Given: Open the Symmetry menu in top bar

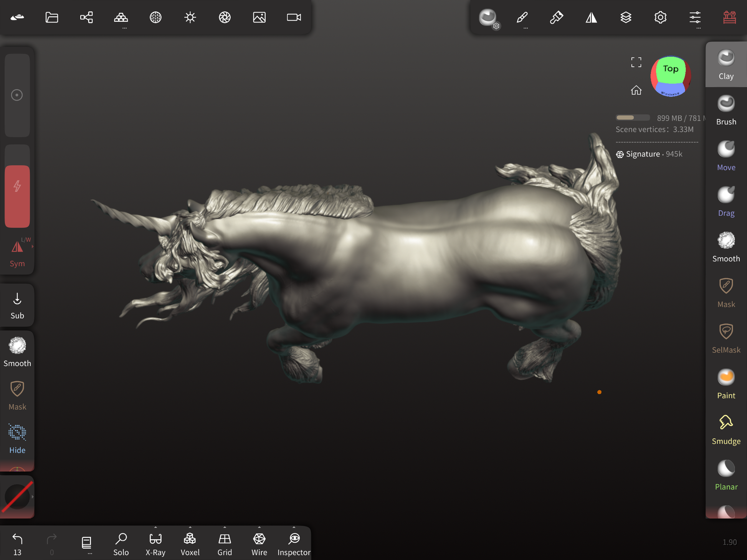Looking at the screenshot, I should [x=591, y=17].
